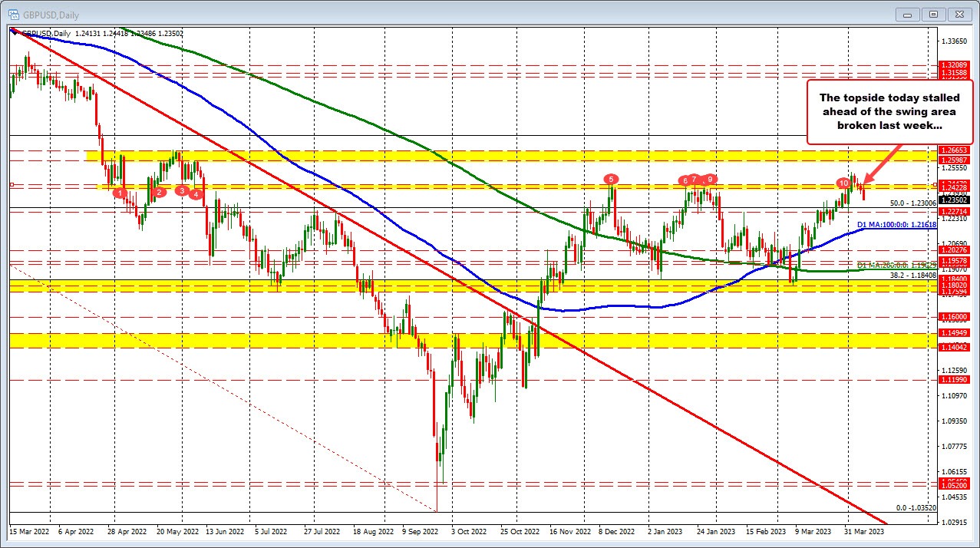Viewport: 980px width, 548px height.
Task: Select the 1.26653 price level label
Action: 955,150
